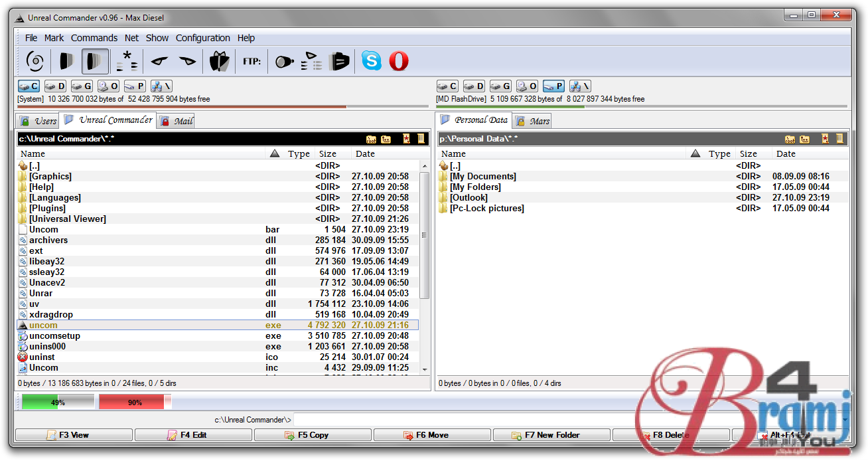Click the FTP connection toolbar icon
868x461 pixels.
point(252,62)
